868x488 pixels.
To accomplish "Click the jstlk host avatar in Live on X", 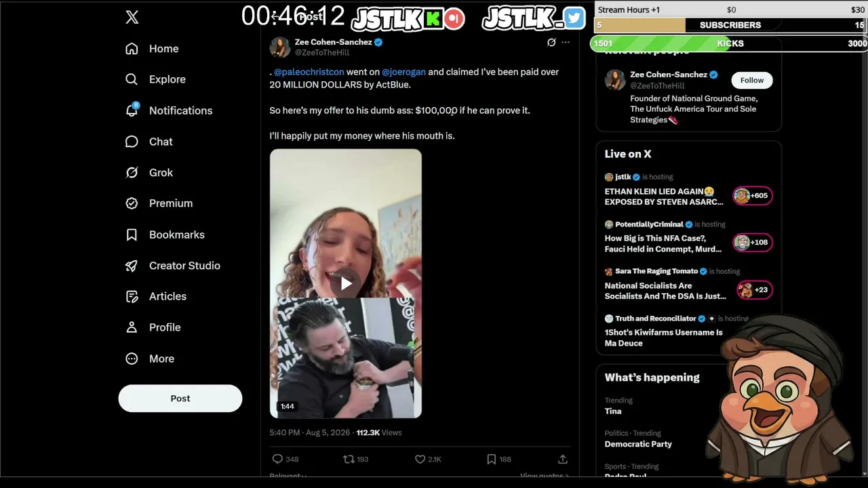I will click(609, 177).
